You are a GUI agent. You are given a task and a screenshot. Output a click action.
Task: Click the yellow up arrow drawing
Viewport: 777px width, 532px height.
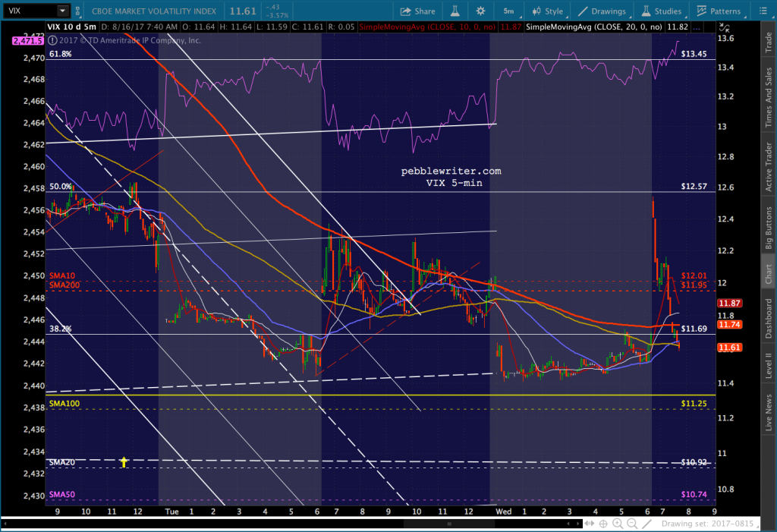click(x=124, y=462)
